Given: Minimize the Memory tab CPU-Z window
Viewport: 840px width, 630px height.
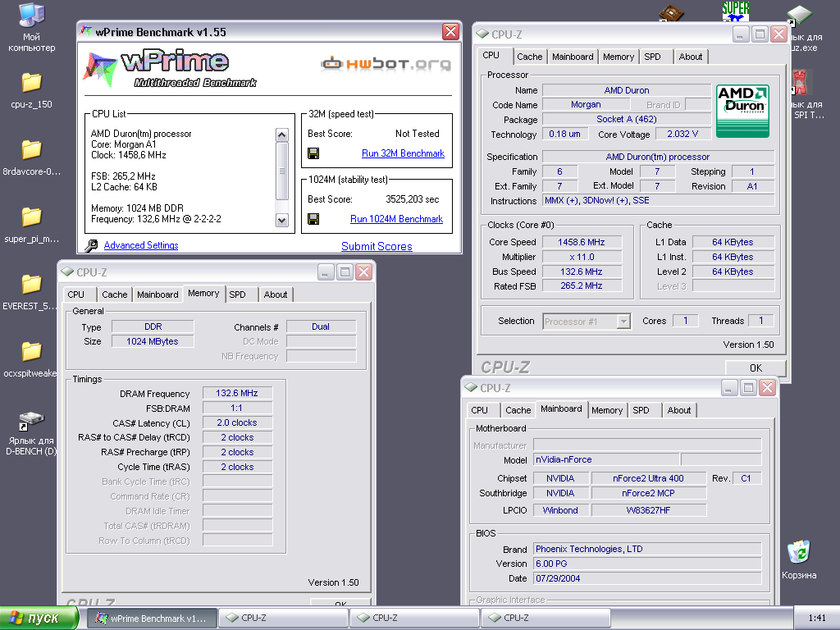Looking at the screenshot, I should [326, 272].
